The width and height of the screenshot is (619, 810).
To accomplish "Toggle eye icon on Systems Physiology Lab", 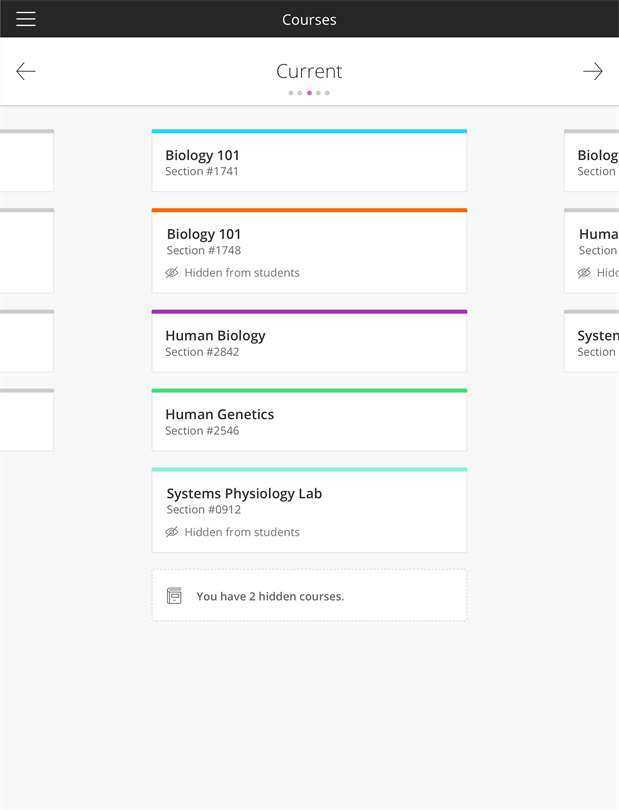I will 172,533.
